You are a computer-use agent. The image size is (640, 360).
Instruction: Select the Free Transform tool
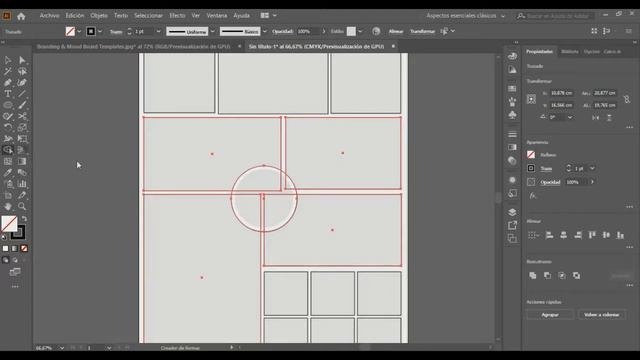click(x=22, y=139)
